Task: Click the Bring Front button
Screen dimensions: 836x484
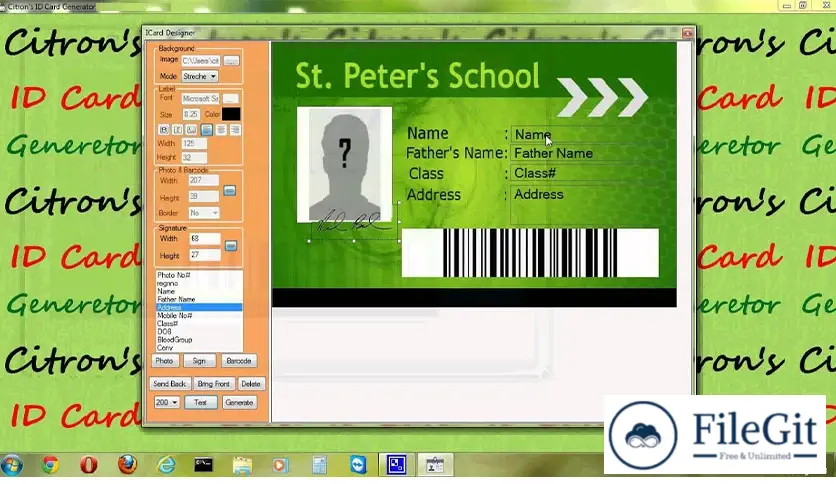Action: click(x=213, y=384)
